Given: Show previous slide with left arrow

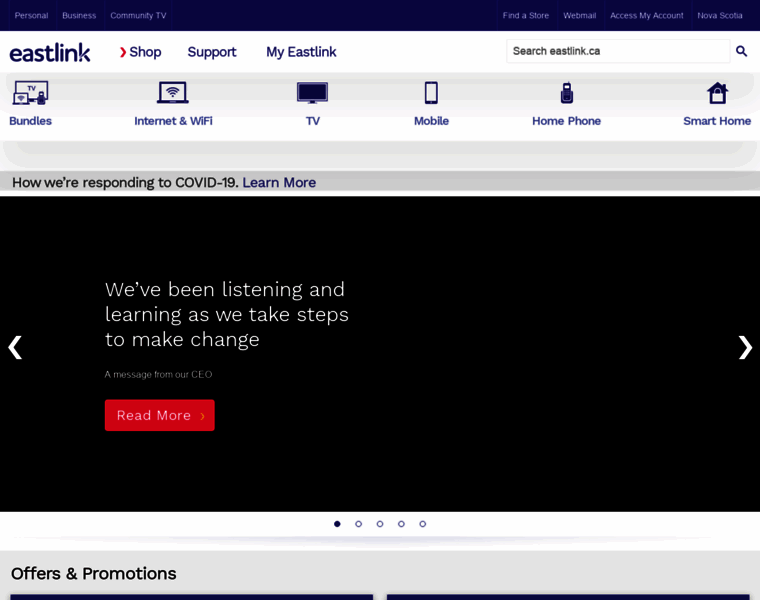Looking at the screenshot, I should (x=15, y=347).
